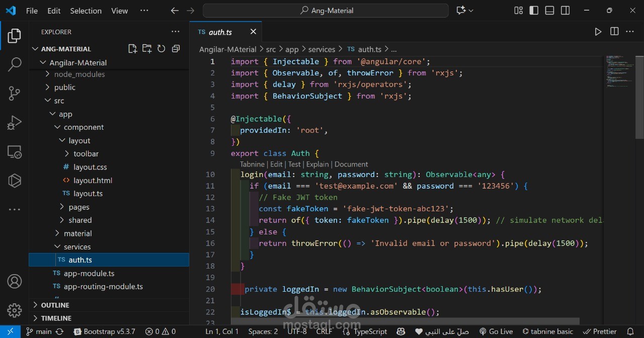Open Explorer views and more actions
The image size is (644, 338).
tap(175, 32)
